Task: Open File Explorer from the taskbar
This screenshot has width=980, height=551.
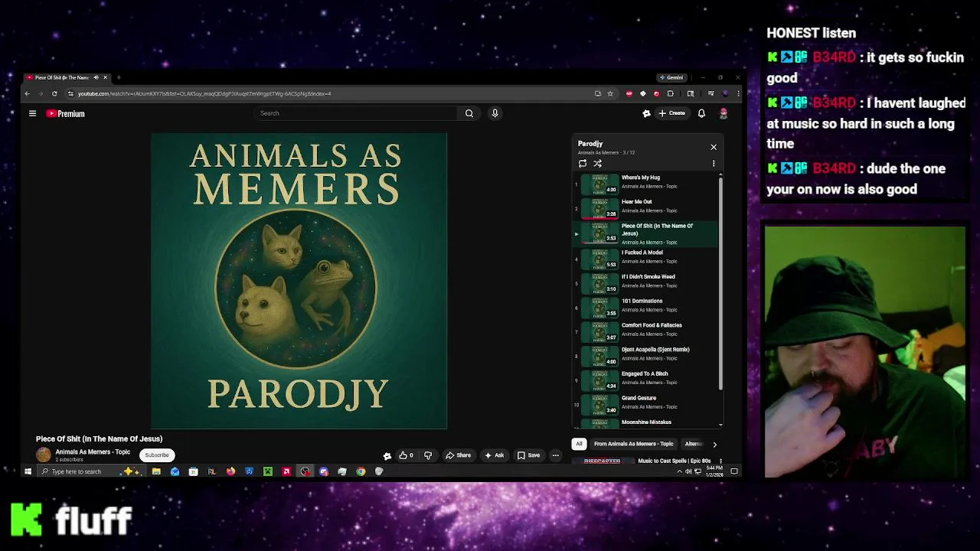Action: click(156, 471)
